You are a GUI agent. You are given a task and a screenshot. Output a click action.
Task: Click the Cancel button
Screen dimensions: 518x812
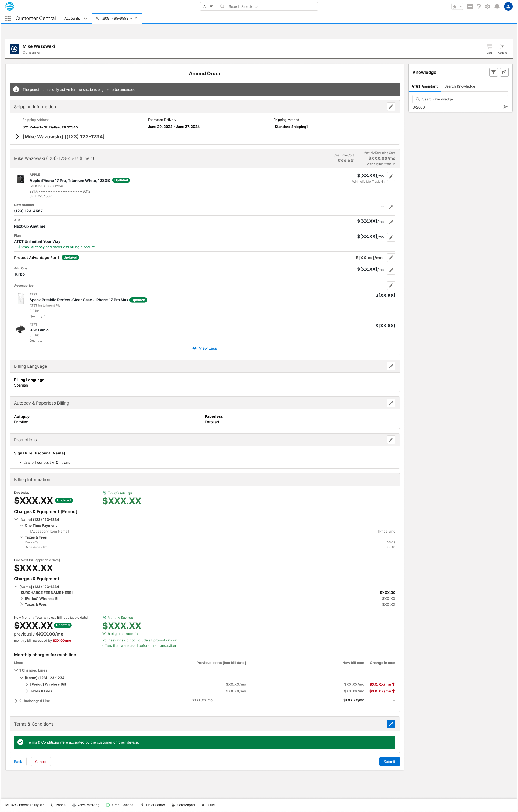41,762
